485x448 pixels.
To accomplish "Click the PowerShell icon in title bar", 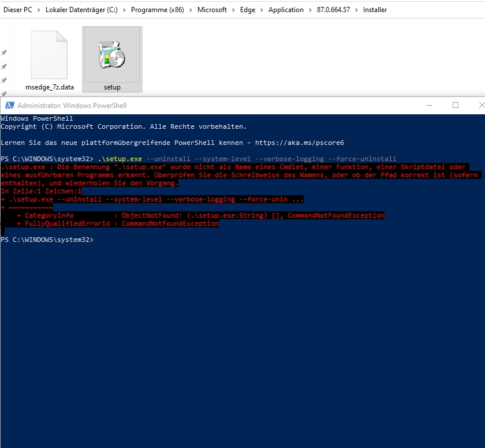I will pos(10,106).
